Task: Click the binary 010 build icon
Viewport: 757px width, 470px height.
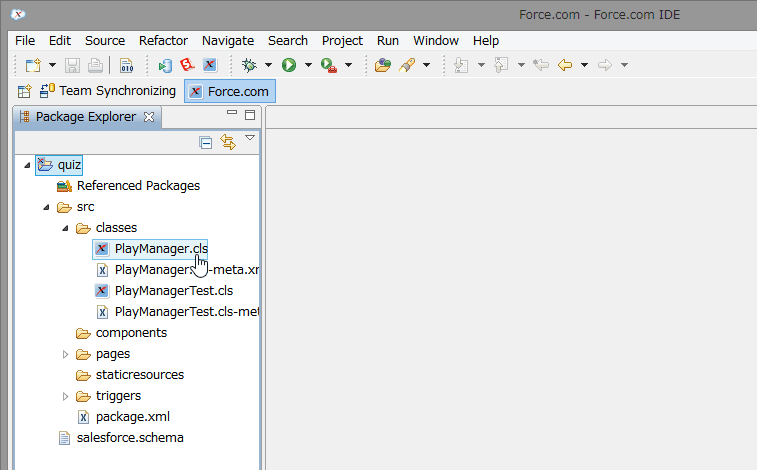Action: tap(126, 65)
